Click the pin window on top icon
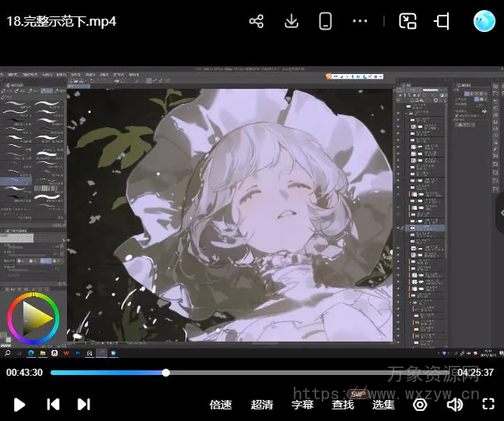This screenshot has height=421, width=504. pos(442,22)
